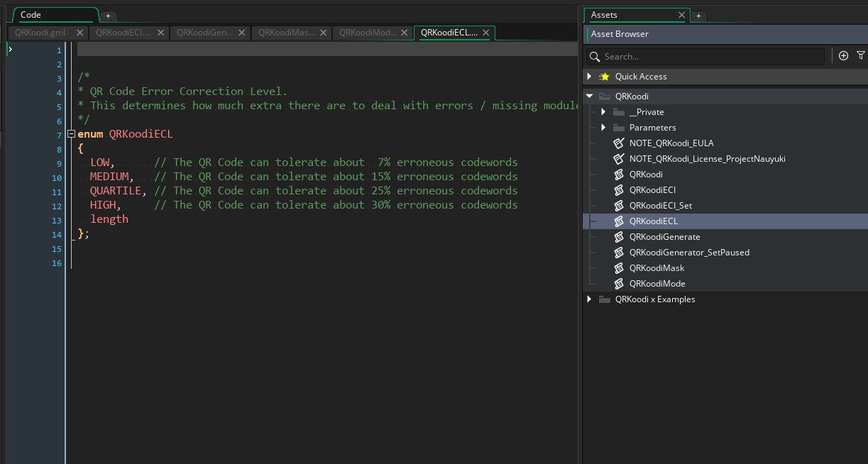Collapse the QRKoodi folder
This screenshot has height=464, width=868.
pos(589,96)
